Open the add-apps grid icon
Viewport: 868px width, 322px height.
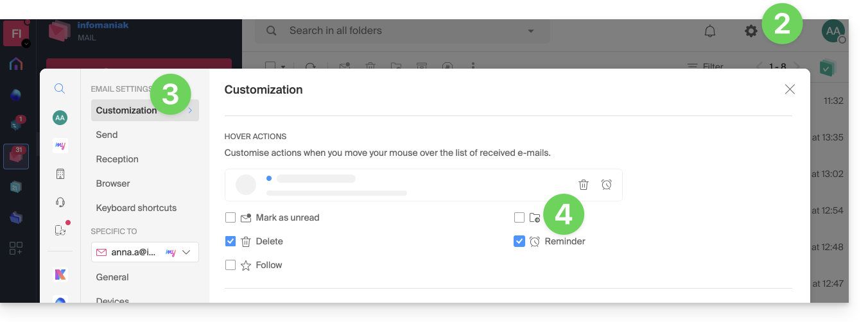pyautogui.click(x=16, y=249)
